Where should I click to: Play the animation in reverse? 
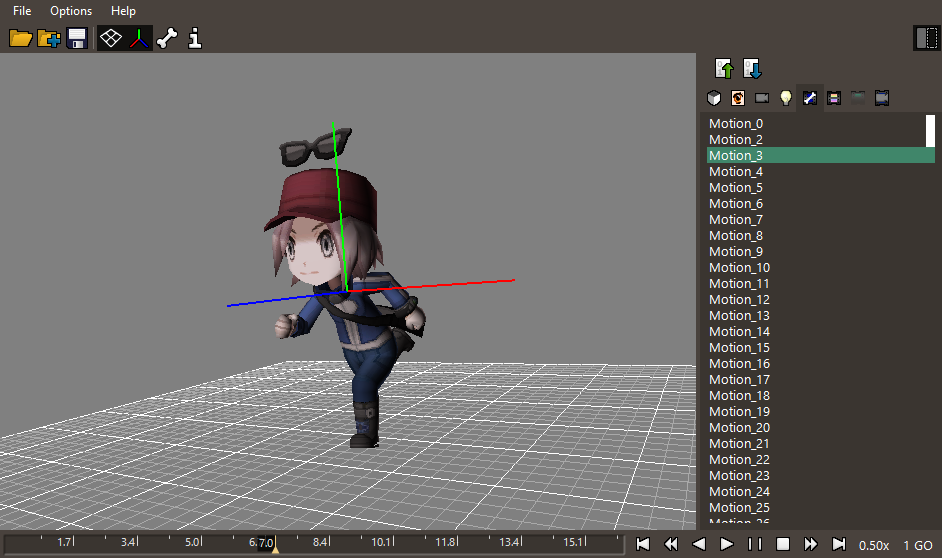click(699, 544)
